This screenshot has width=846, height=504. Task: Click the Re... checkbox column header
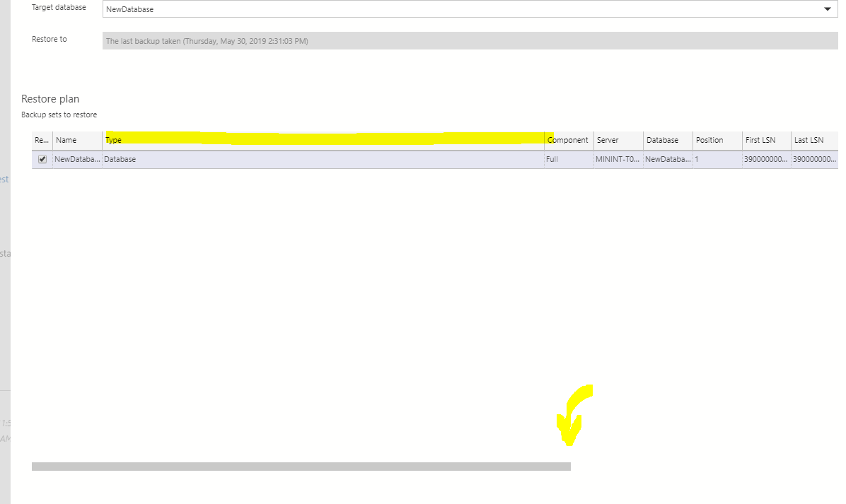point(41,140)
